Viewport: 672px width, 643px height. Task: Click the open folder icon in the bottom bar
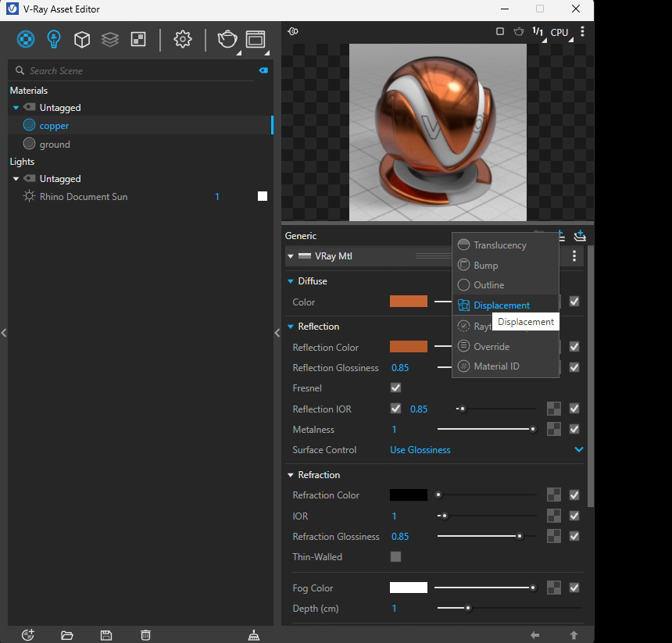[x=67, y=635]
